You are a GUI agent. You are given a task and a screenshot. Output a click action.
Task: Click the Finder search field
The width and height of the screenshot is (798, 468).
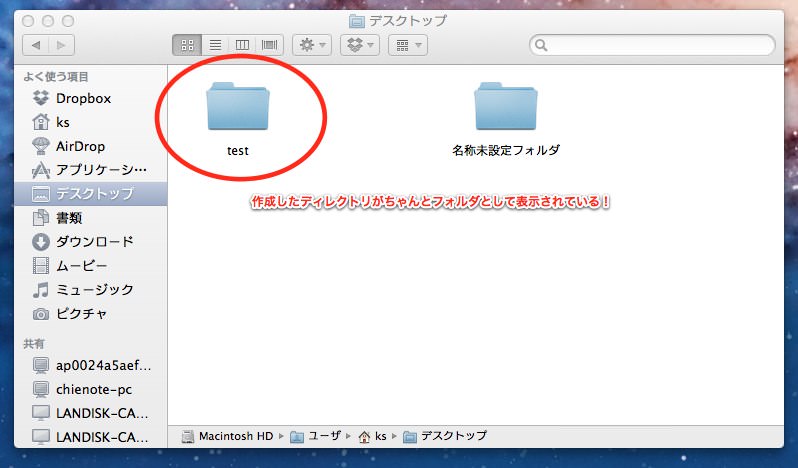coord(652,45)
